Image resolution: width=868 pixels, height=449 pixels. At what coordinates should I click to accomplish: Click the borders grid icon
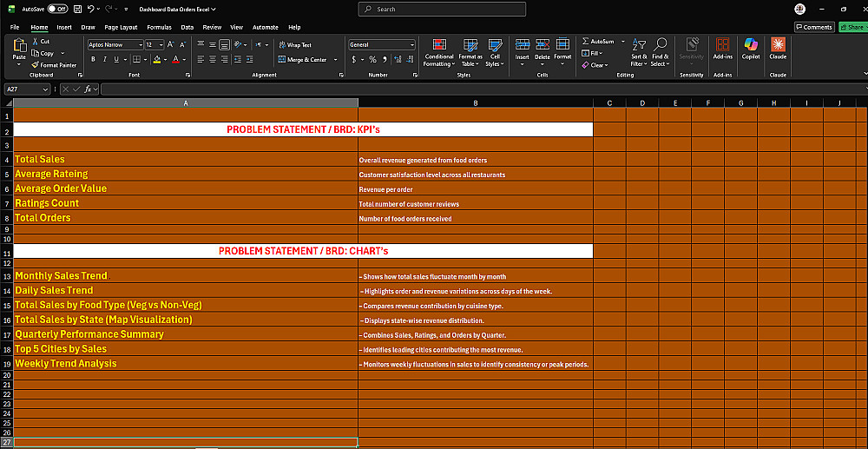point(136,59)
